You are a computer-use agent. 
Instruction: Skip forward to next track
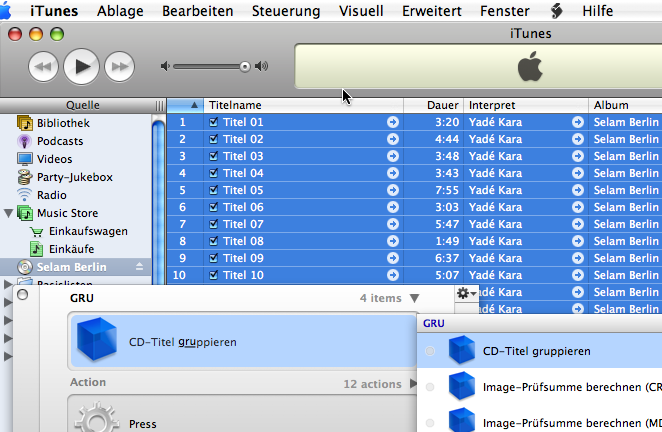click(119, 66)
